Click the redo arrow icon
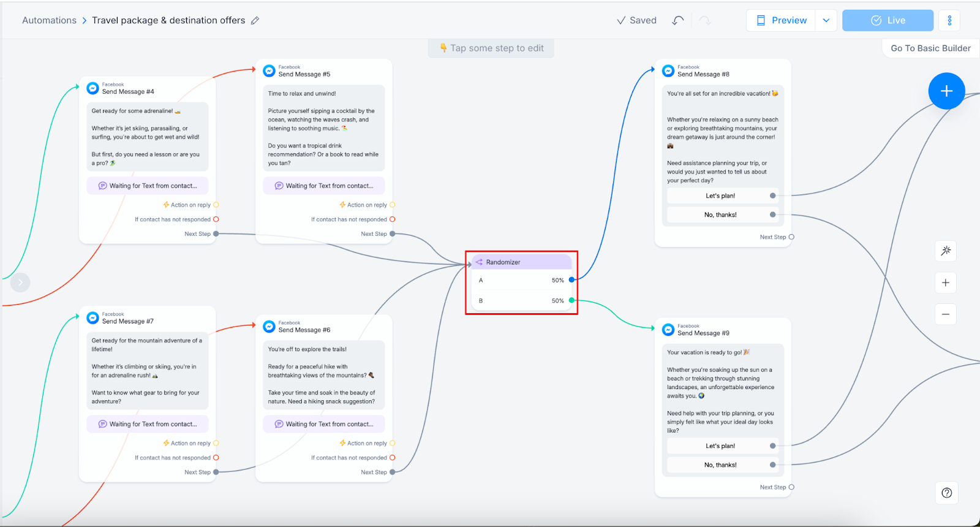980x527 pixels. (705, 20)
